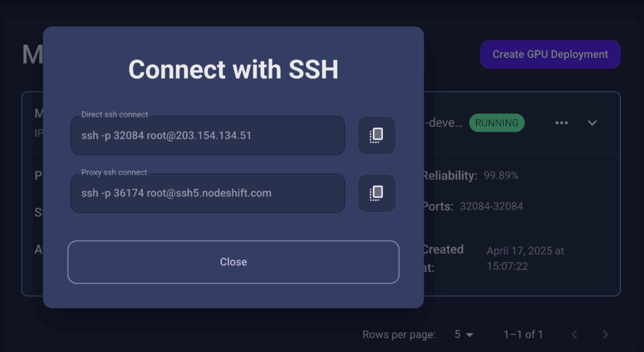
Task: Click the Ports value 32084-32084
Action: 491,206
